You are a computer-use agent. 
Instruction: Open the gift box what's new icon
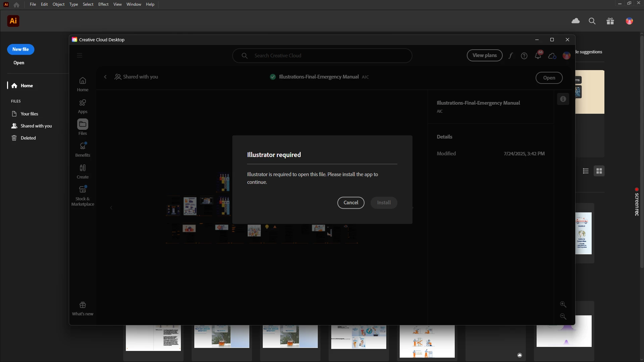point(610,21)
